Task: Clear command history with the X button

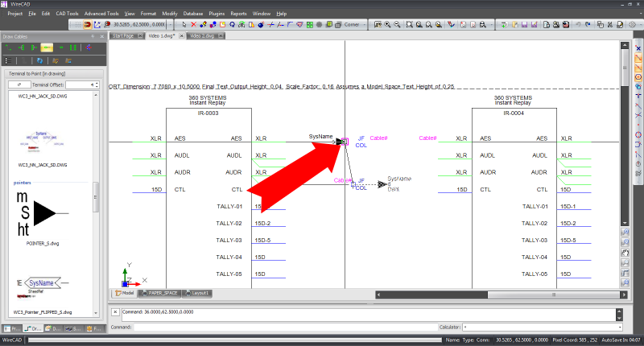Action: 115,312
